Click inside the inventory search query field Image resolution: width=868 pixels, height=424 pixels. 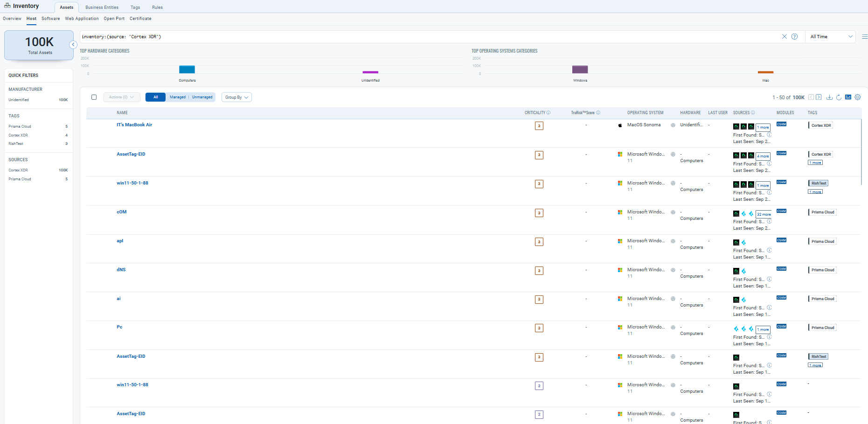[420, 37]
